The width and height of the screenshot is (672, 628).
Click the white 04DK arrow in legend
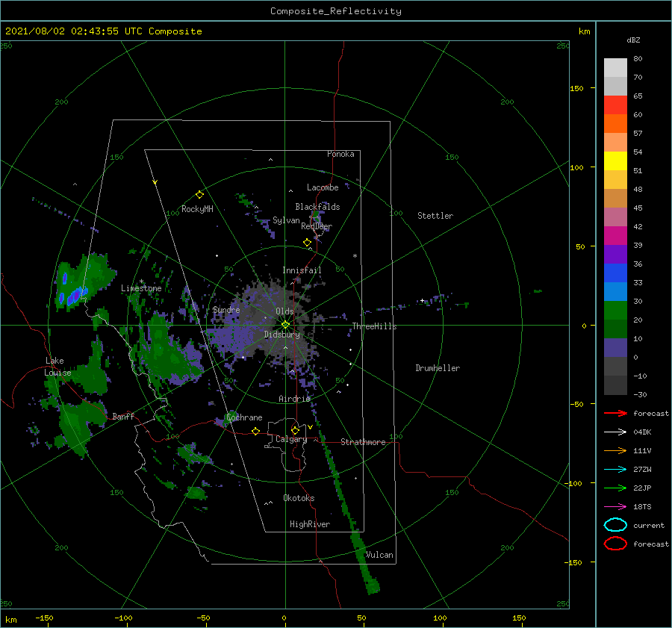[x=615, y=432]
